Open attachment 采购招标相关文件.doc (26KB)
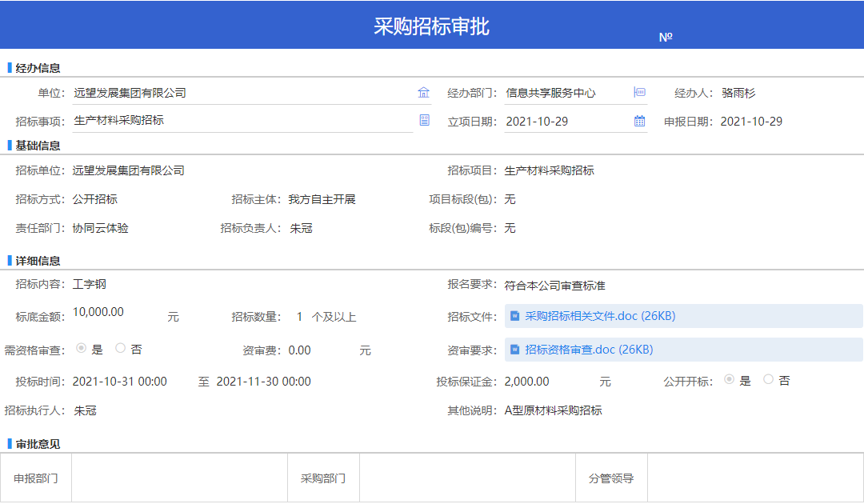This screenshot has height=504, width=864. (x=600, y=316)
